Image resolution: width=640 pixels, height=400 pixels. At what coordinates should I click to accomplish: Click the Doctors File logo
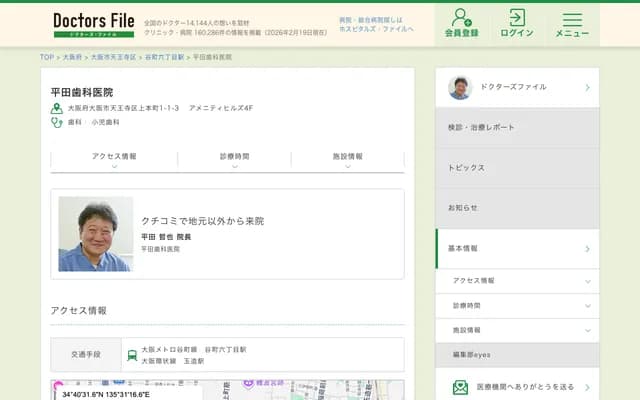tap(94, 25)
